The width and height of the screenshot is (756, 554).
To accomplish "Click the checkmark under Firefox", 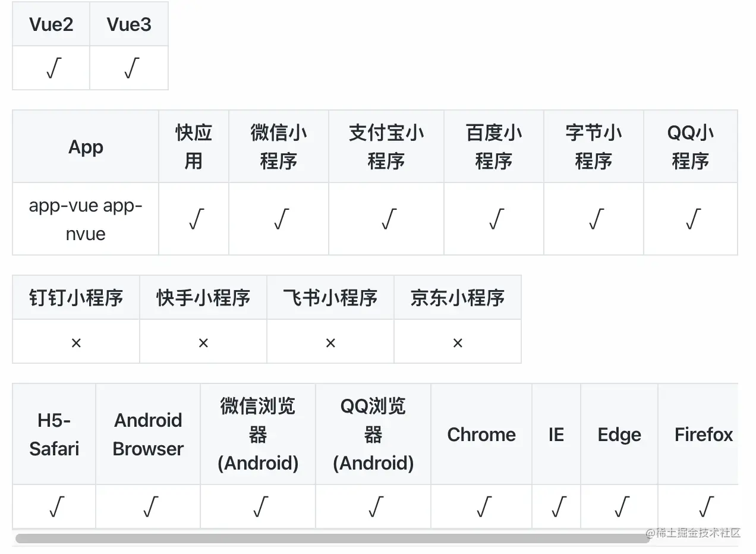I will click(x=705, y=506).
